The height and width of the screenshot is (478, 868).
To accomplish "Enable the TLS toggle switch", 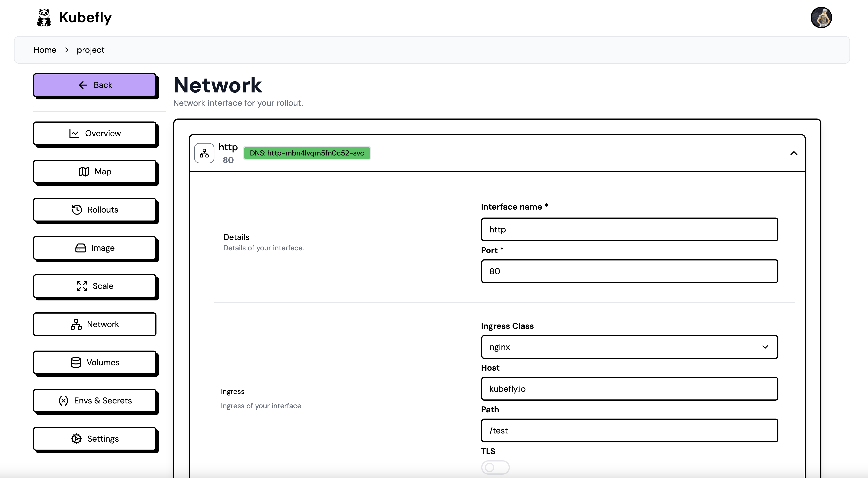I will 495,467.
